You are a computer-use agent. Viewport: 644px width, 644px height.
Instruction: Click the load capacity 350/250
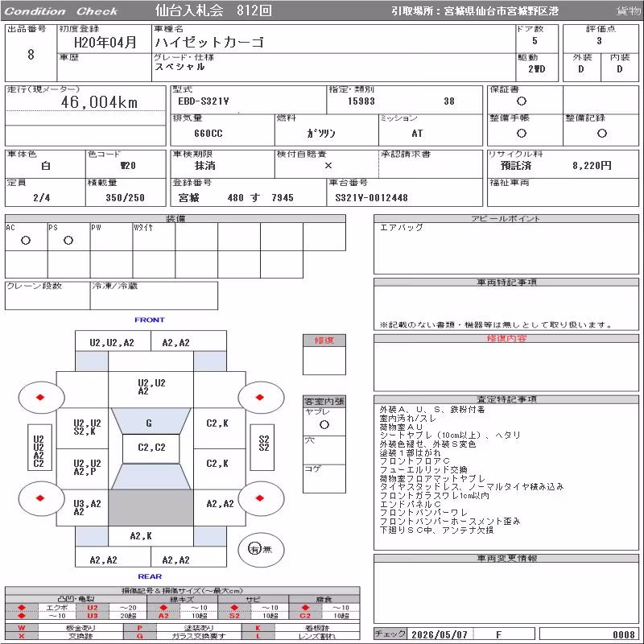tap(125, 197)
